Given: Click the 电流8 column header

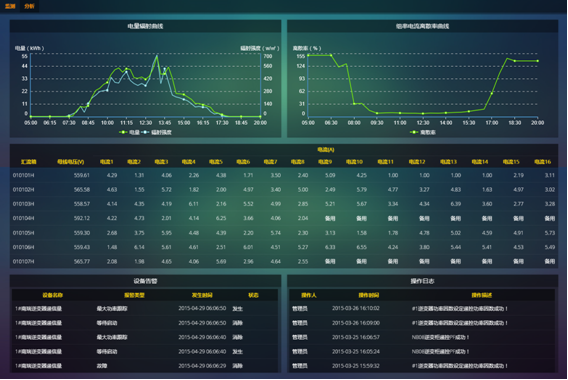Looking at the screenshot, I should coord(297,162).
